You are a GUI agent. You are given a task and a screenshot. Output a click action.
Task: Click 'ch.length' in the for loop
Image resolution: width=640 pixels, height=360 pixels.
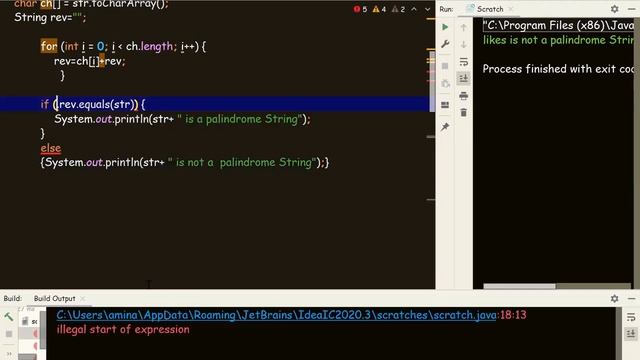point(149,46)
